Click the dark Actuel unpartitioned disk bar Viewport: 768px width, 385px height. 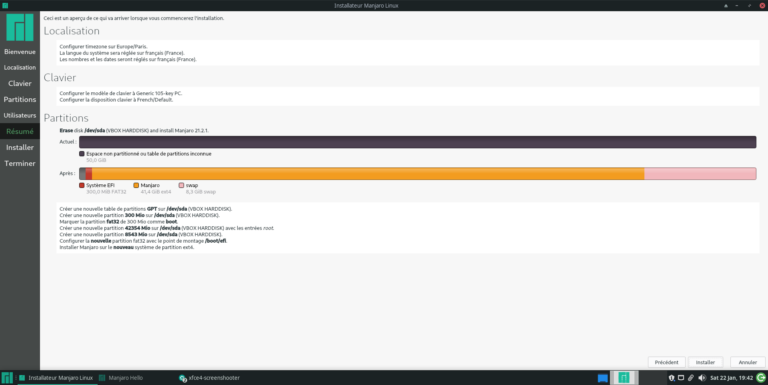[417, 142]
